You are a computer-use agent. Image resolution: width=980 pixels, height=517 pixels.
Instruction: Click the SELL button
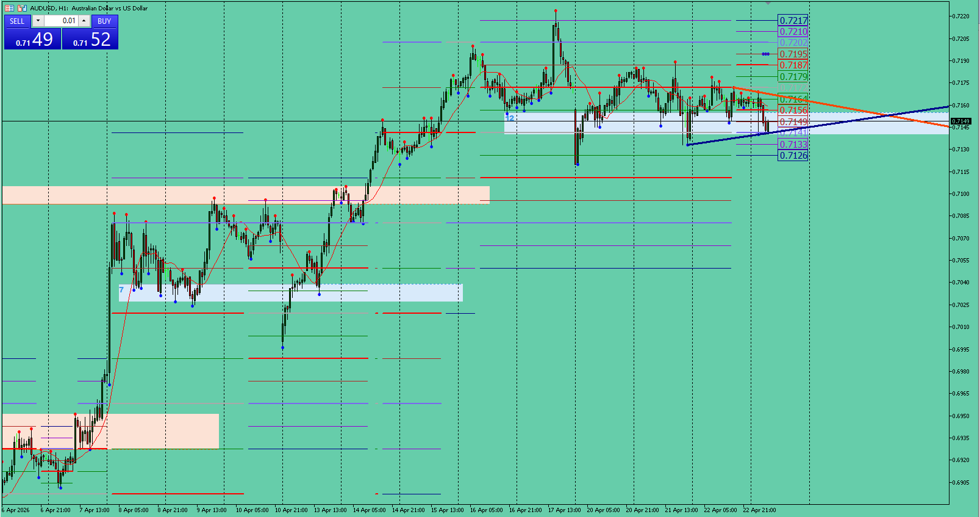click(x=17, y=21)
